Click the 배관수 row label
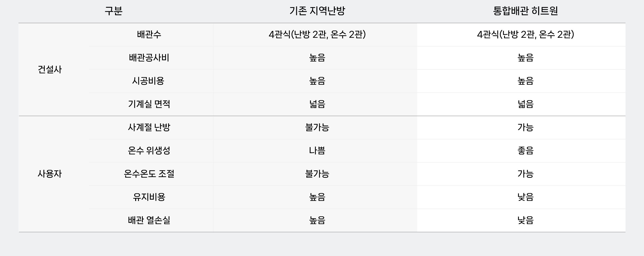Screen dimensions: 644x256 click(149, 35)
